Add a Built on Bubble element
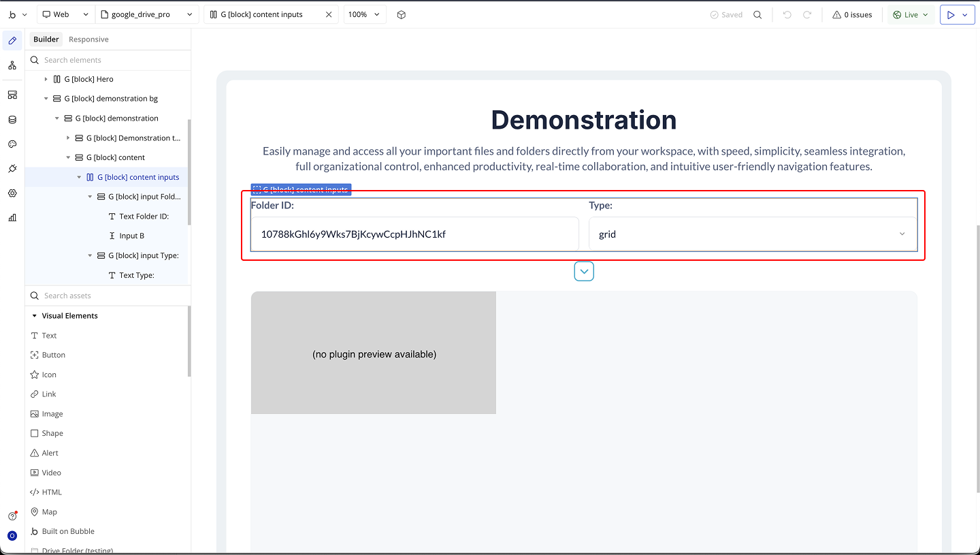 pyautogui.click(x=63, y=531)
